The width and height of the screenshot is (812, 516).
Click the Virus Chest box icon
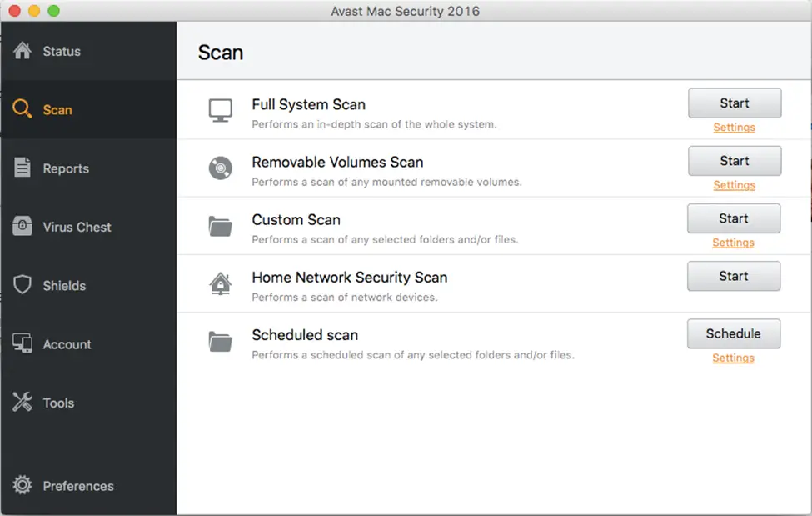tap(22, 226)
